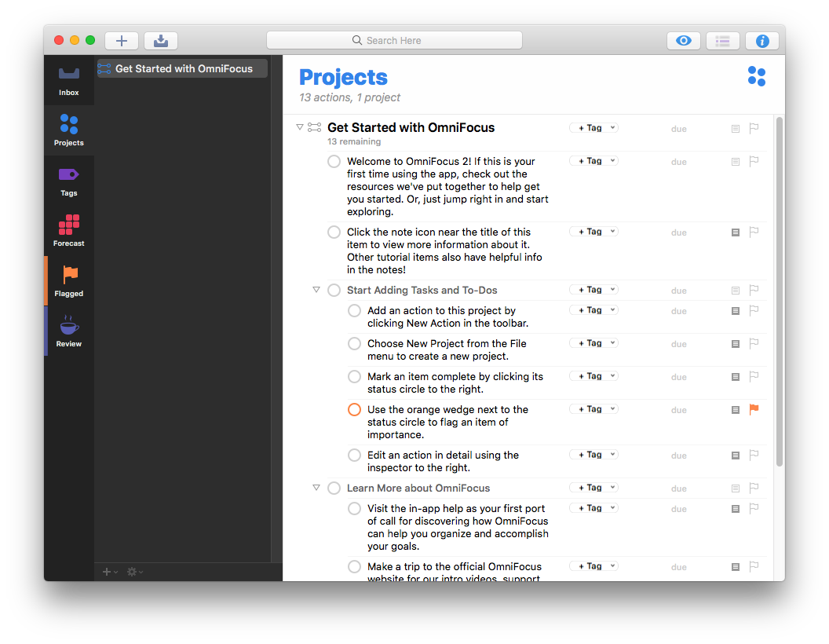Open the View options eye icon
Screen dimensions: 829x644
tap(684, 41)
